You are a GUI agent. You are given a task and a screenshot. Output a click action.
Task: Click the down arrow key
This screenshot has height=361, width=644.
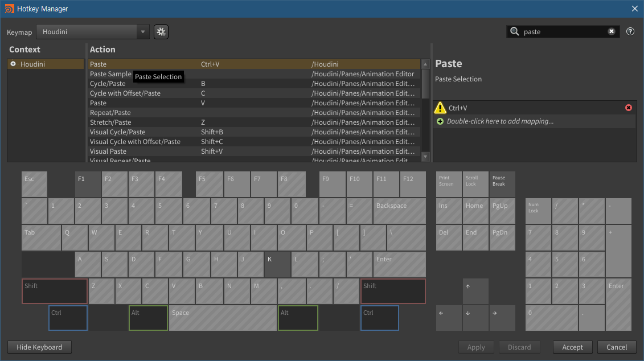[475, 318]
